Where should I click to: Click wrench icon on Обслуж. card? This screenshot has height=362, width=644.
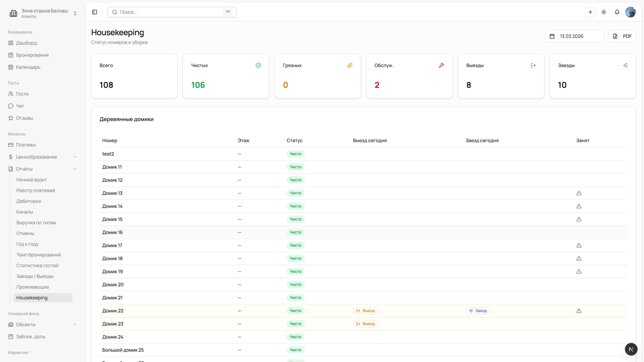441,66
